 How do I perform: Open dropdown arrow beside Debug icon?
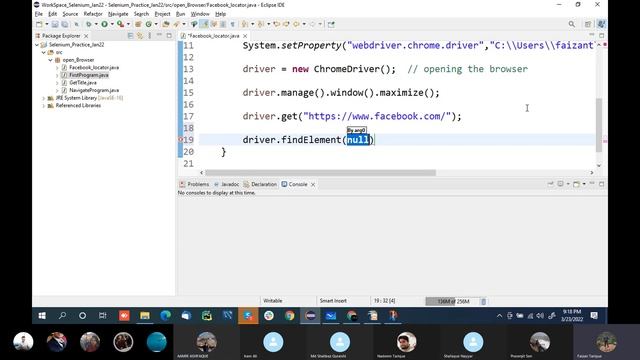(x=96, y=24)
